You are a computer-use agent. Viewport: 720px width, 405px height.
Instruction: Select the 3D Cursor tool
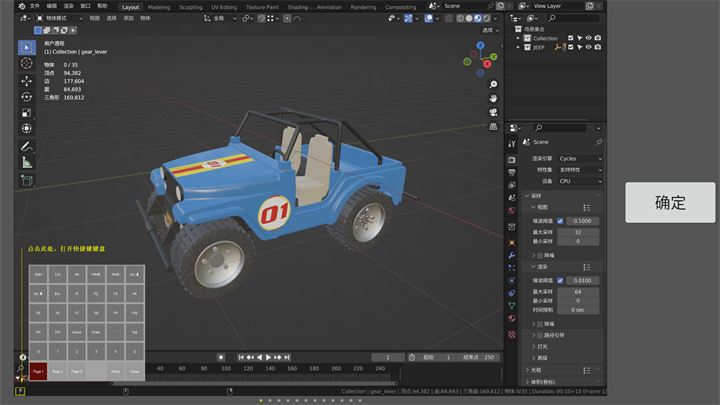click(27, 63)
